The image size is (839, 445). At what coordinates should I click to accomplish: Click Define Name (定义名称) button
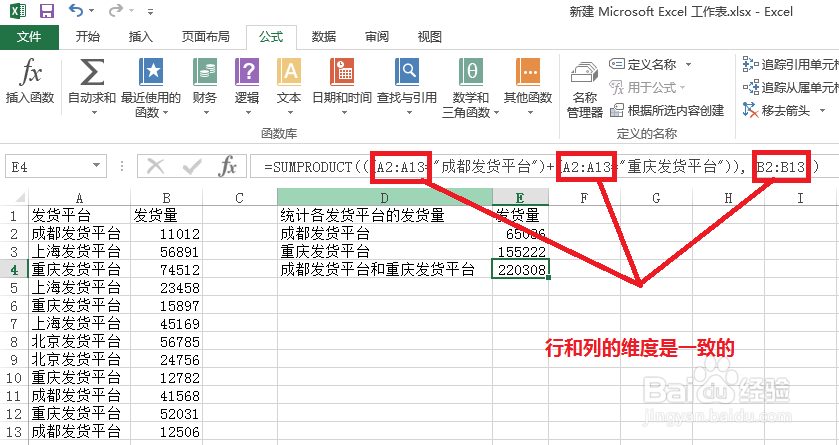(x=643, y=65)
